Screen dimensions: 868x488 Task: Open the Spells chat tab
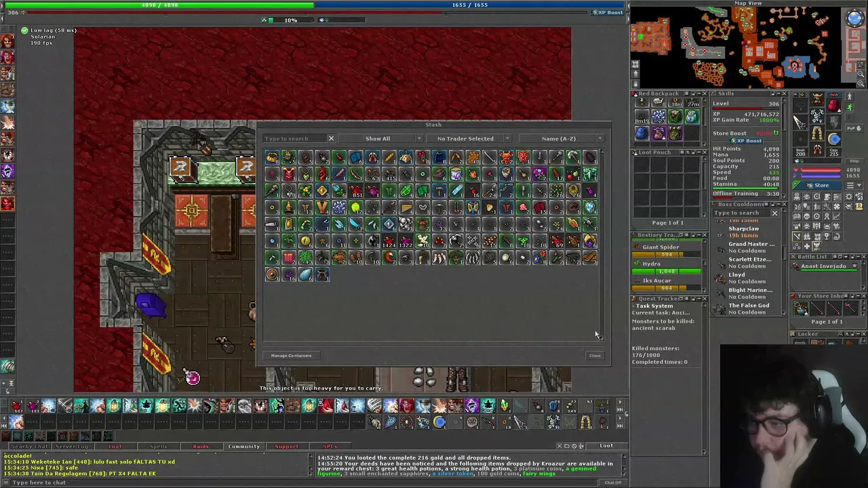158,446
